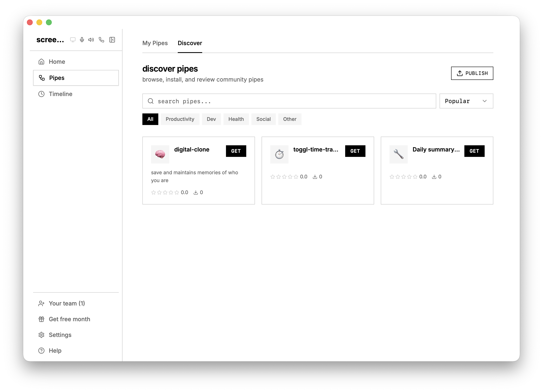This screenshot has width=543, height=392.
Task: Open Your team (1) section
Action: (x=67, y=303)
